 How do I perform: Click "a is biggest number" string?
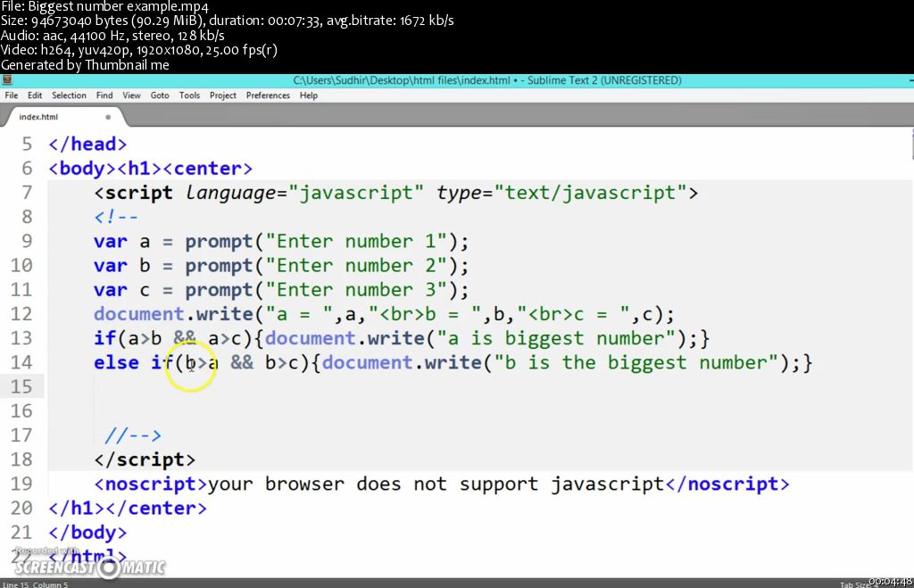point(556,338)
